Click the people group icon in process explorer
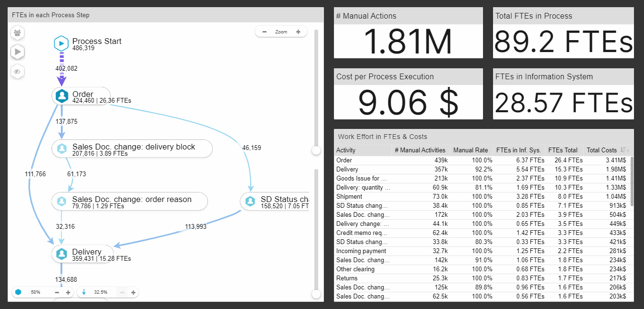This screenshot has height=309, width=644. click(x=18, y=33)
